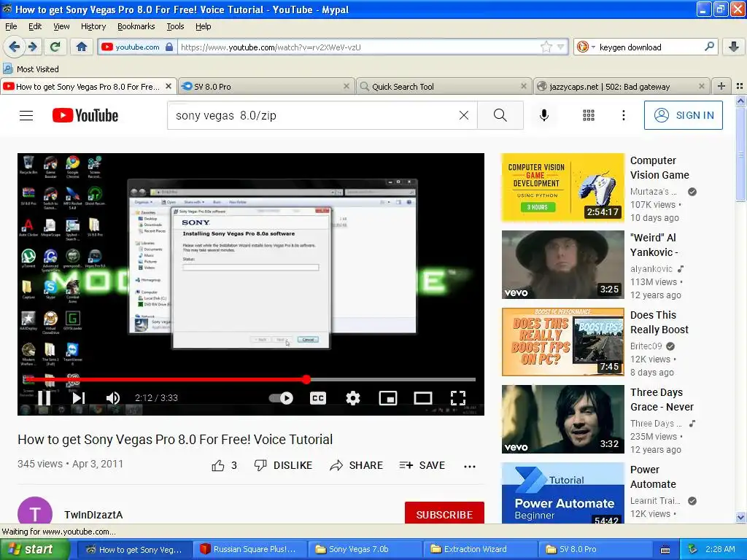Enter full screen mode

pyautogui.click(x=458, y=398)
